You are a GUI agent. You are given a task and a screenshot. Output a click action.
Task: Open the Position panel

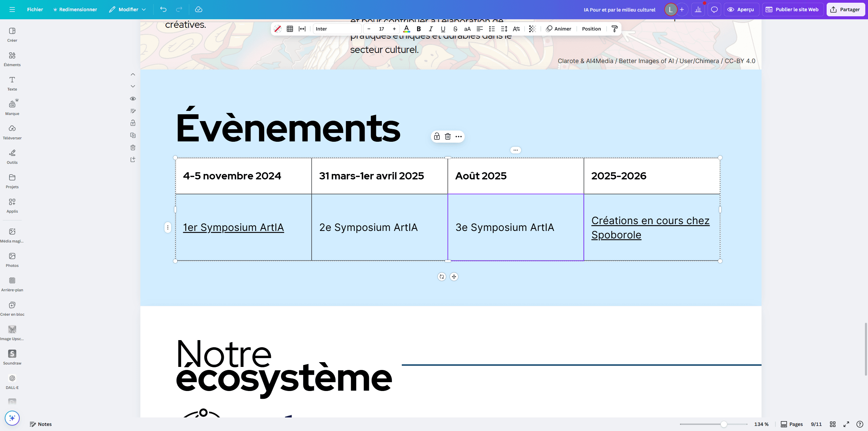[591, 29]
